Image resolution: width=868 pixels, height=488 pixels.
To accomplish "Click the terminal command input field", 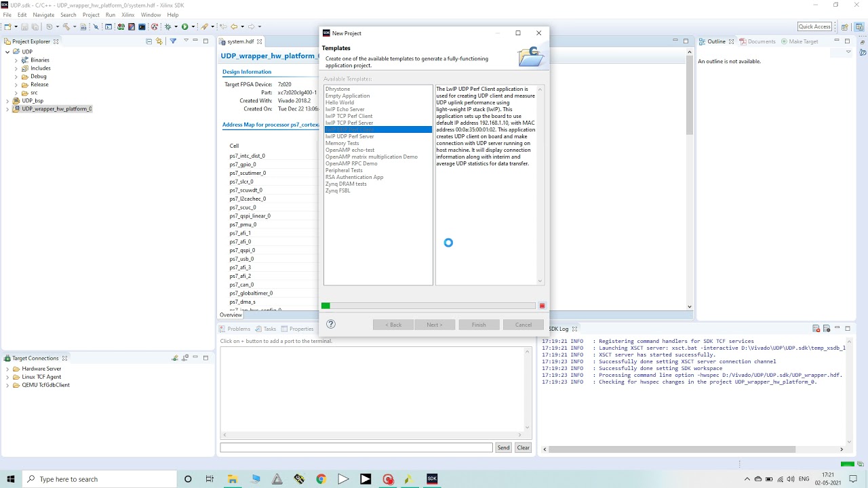I will click(x=356, y=447).
